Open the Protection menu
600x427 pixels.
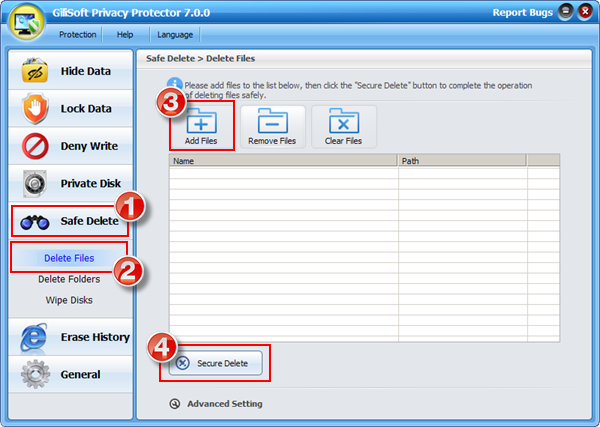coord(77,34)
